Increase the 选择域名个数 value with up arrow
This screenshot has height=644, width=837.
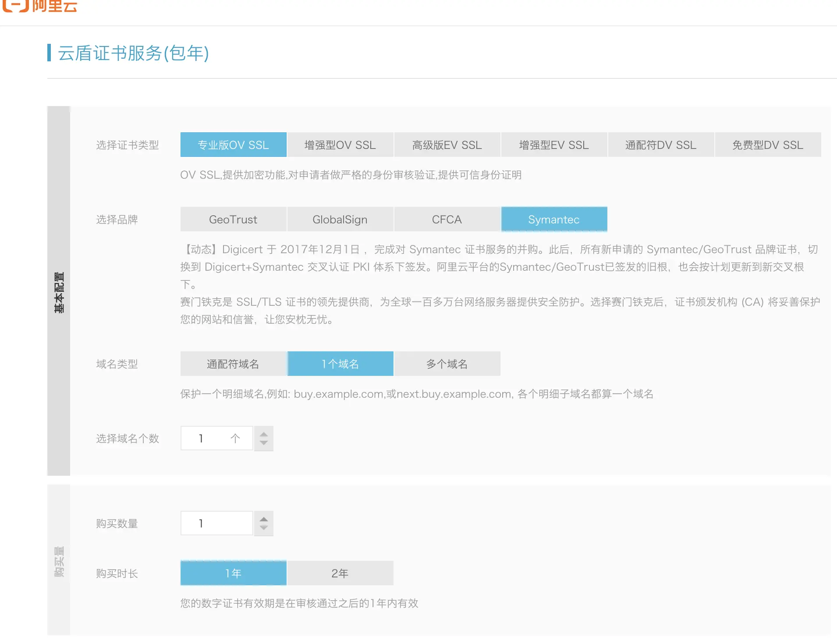pos(264,434)
